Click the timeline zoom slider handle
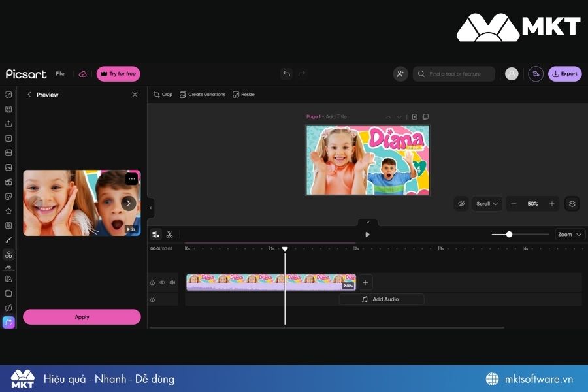Screen dimensions: 588x392 point(509,234)
